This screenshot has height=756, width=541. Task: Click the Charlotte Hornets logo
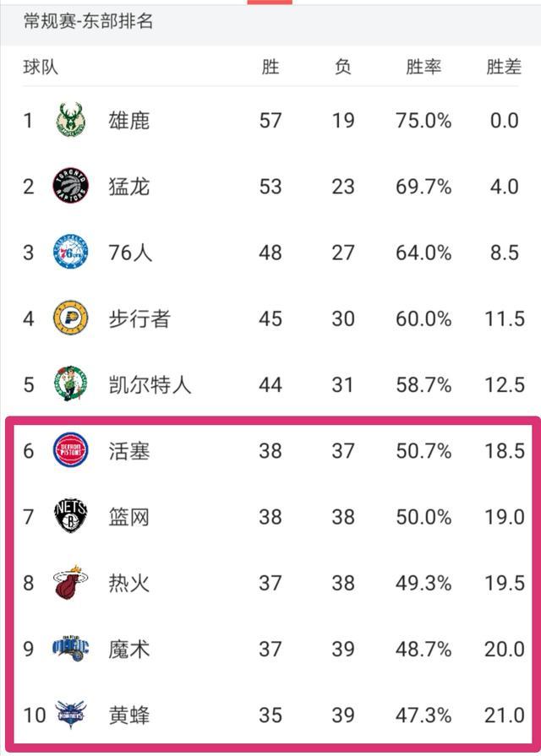click(70, 714)
